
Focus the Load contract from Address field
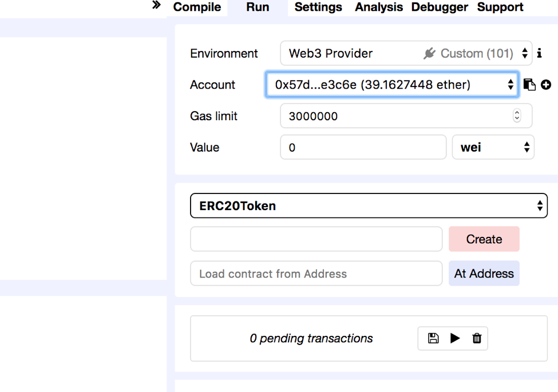point(316,274)
